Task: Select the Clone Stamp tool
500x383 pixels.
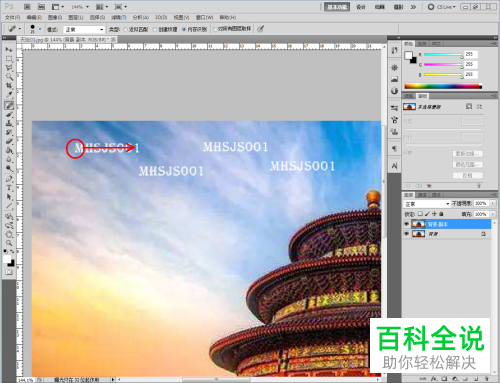Action: (x=9, y=124)
